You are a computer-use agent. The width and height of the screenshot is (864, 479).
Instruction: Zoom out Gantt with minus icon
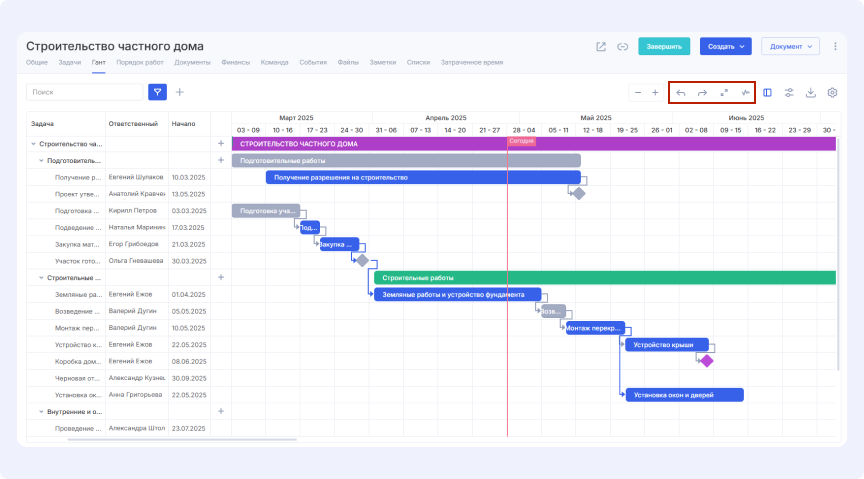(x=638, y=93)
